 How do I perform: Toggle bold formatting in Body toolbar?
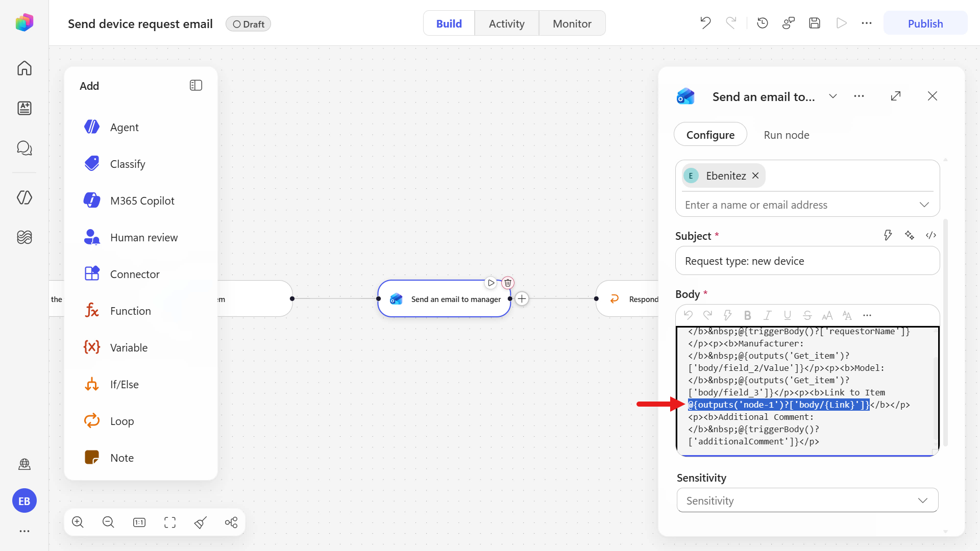747,315
